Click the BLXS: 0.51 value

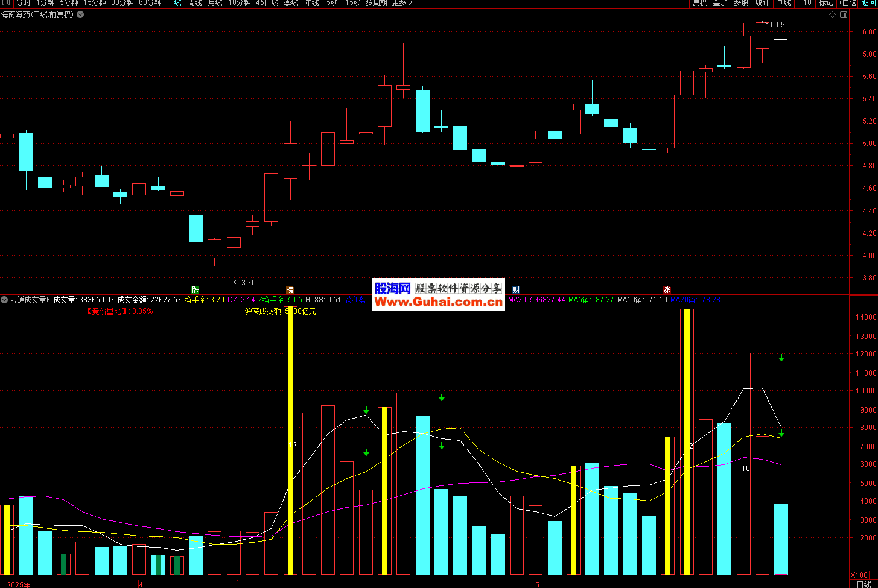[x=323, y=300]
